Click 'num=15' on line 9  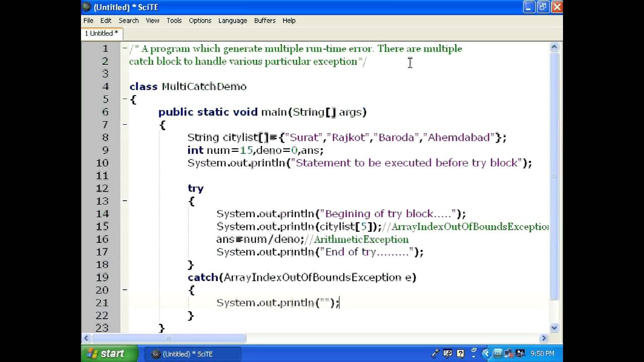pyautogui.click(x=229, y=150)
